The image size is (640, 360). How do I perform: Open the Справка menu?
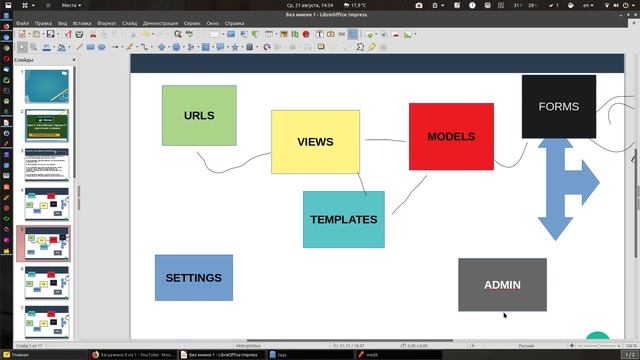[x=234, y=23]
